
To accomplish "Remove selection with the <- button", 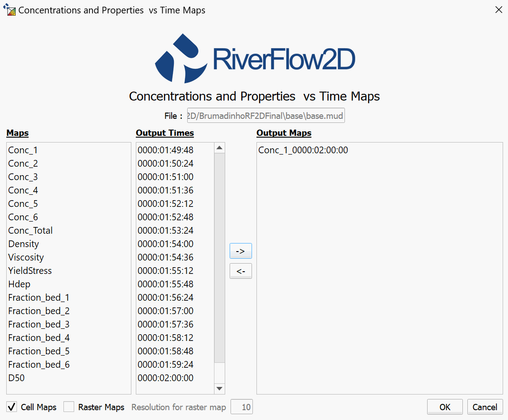I will pyautogui.click(x=240, y=271).
